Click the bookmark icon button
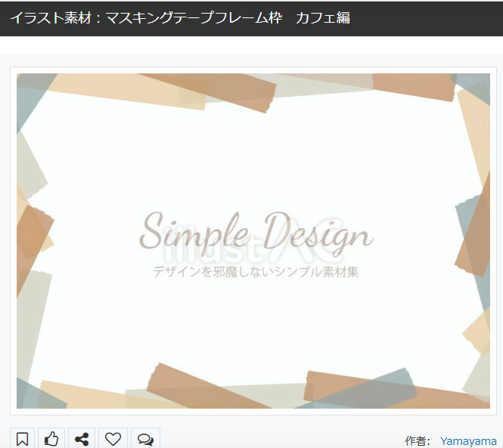Screen dimensions: 503x448 22,439
